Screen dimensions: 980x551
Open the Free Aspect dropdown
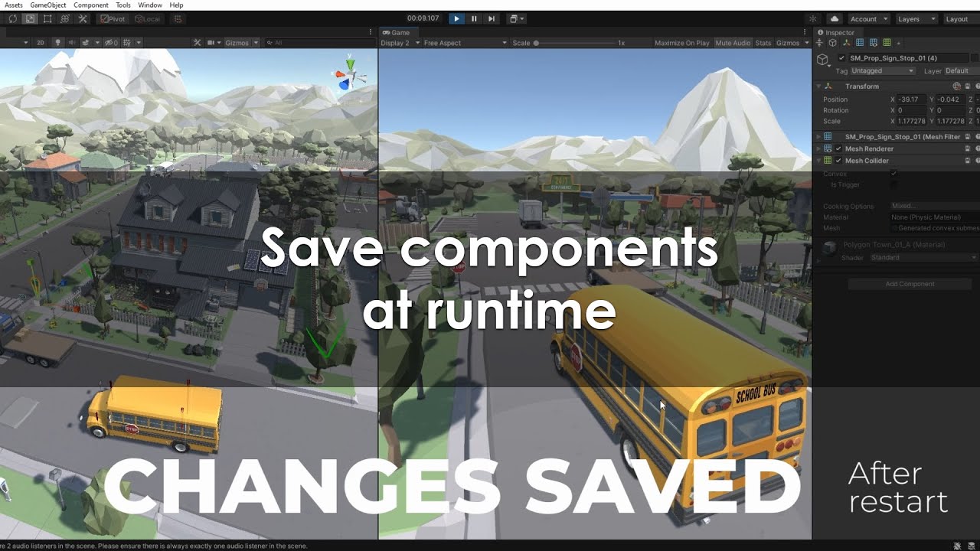tap(465, 43)
